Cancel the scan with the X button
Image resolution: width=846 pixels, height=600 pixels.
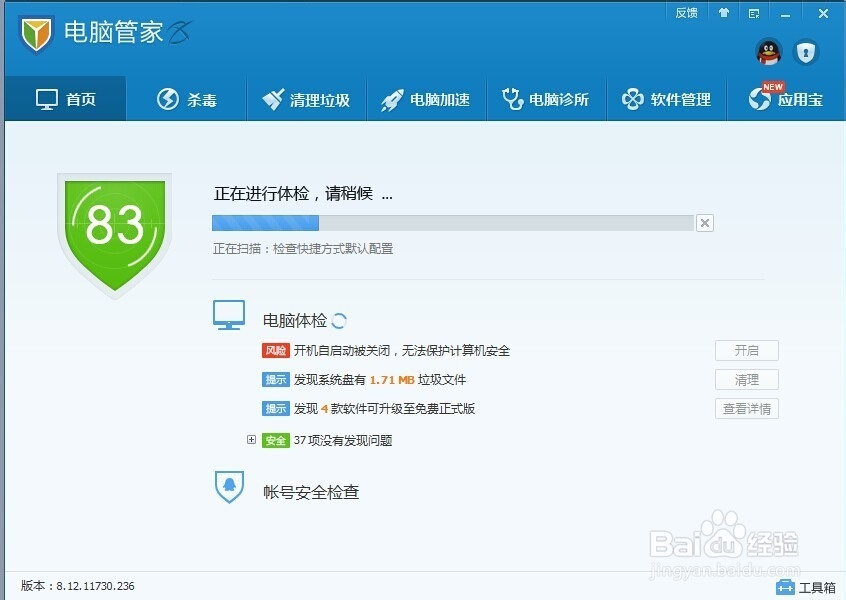(705, 223)
